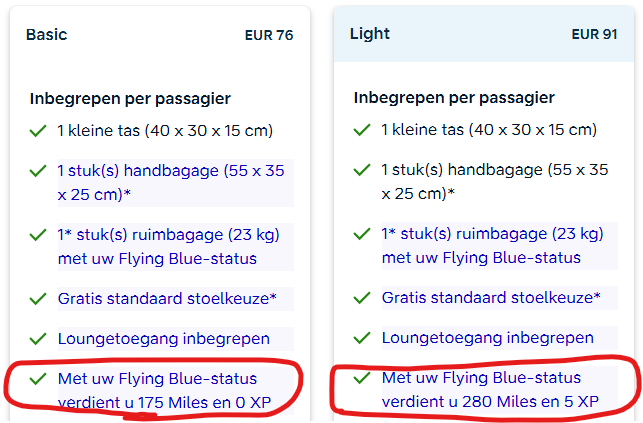This screenshot has height=423, width=643.
Task: Click the checkmark next to Basic's handbagage item
Action: pyautogui.click(x=39, y=171)
